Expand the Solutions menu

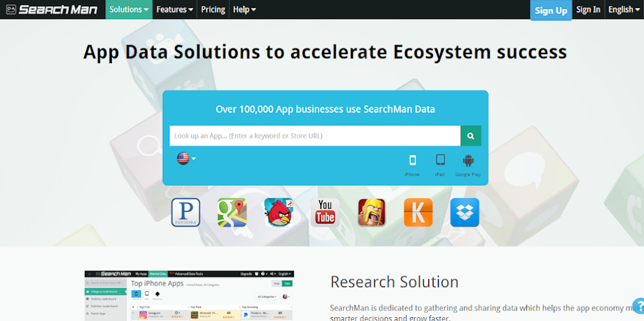(x=129, y=9)
